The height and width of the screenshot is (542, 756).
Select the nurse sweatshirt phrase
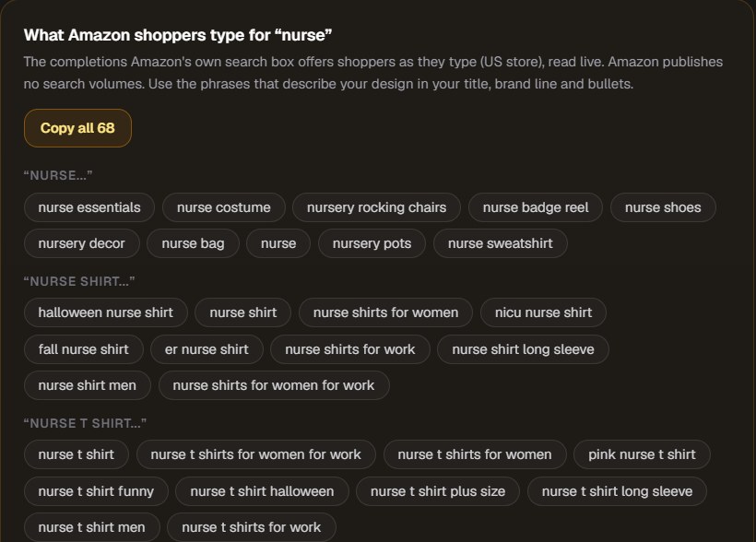500,243
